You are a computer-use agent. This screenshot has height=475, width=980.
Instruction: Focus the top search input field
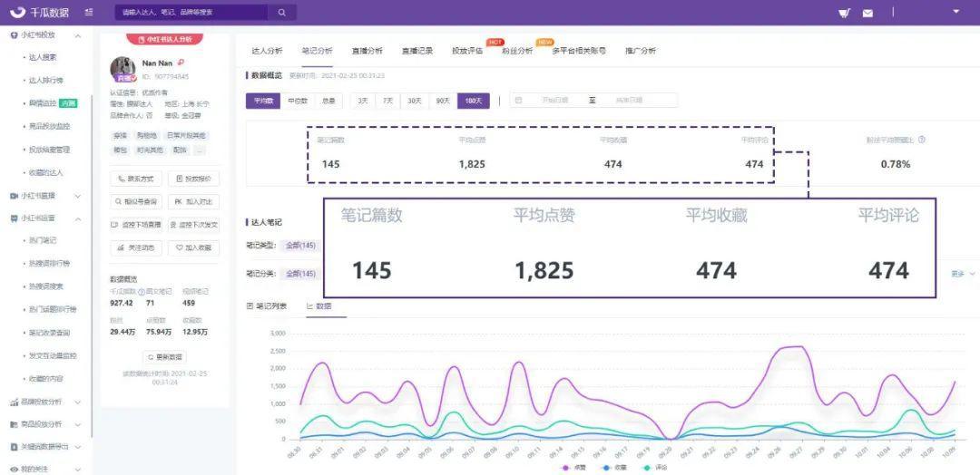pyautogui.click(x=191, y=13)
